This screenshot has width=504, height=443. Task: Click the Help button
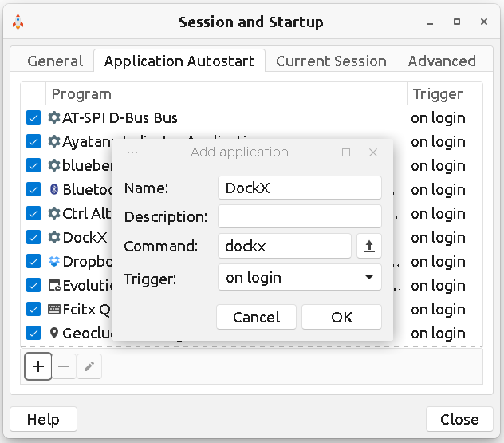[x=43, y=419]
